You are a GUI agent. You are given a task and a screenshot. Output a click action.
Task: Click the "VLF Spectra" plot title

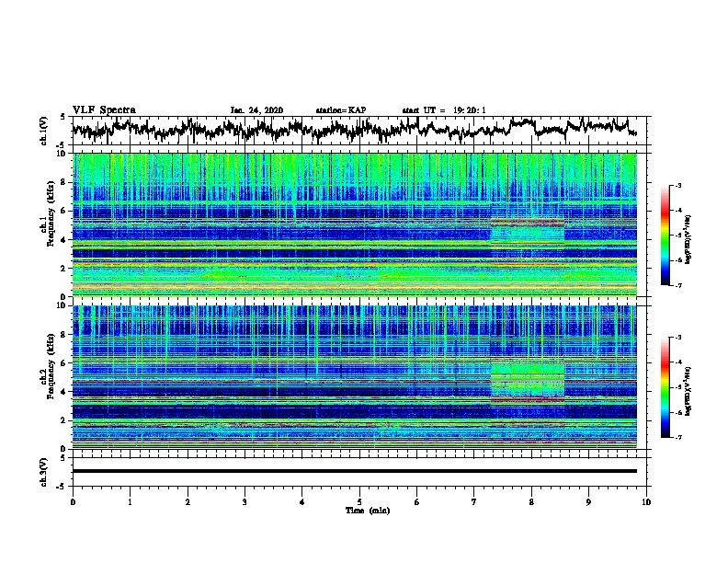coord(104,110)
